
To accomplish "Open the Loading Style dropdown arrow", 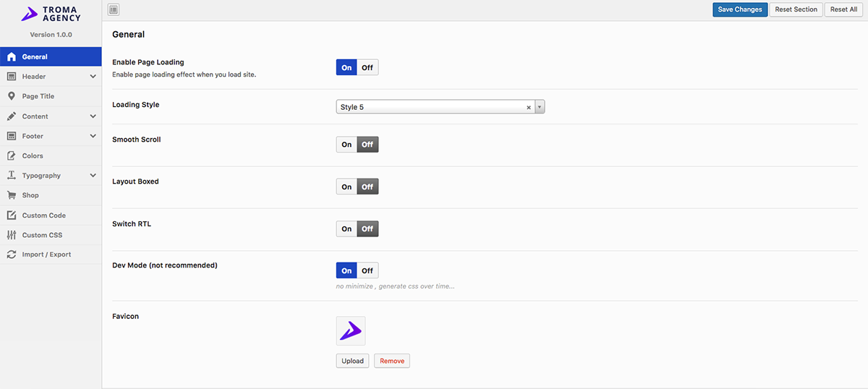I will point(540,107).
